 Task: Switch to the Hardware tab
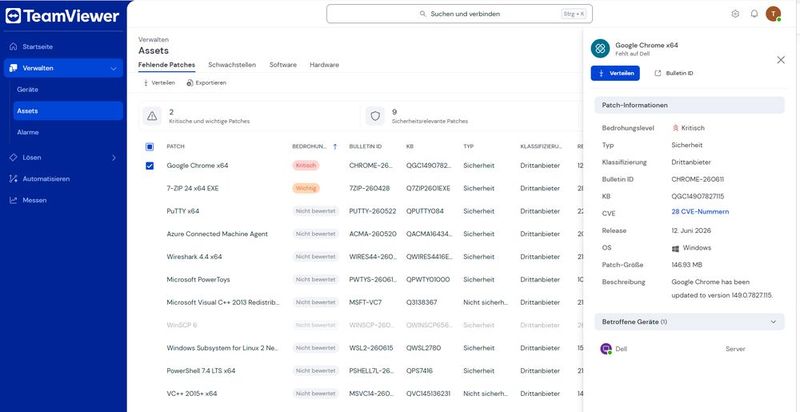(x=324, y=65)
